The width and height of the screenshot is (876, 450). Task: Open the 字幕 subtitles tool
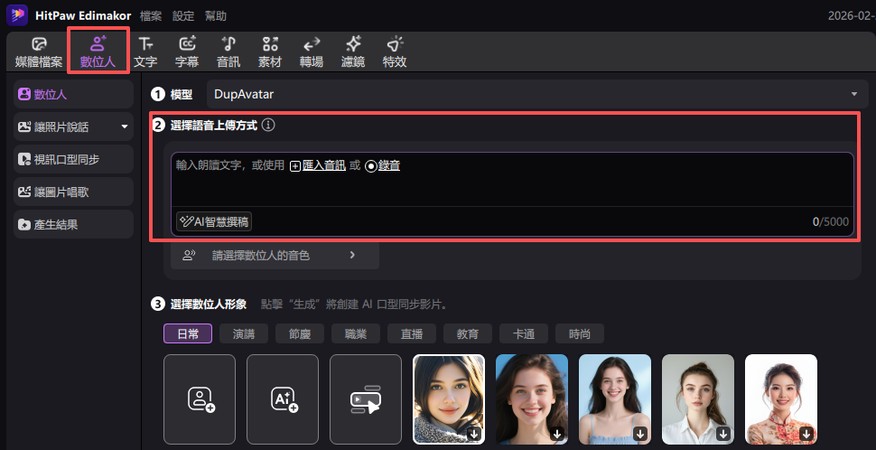[187, 53]
